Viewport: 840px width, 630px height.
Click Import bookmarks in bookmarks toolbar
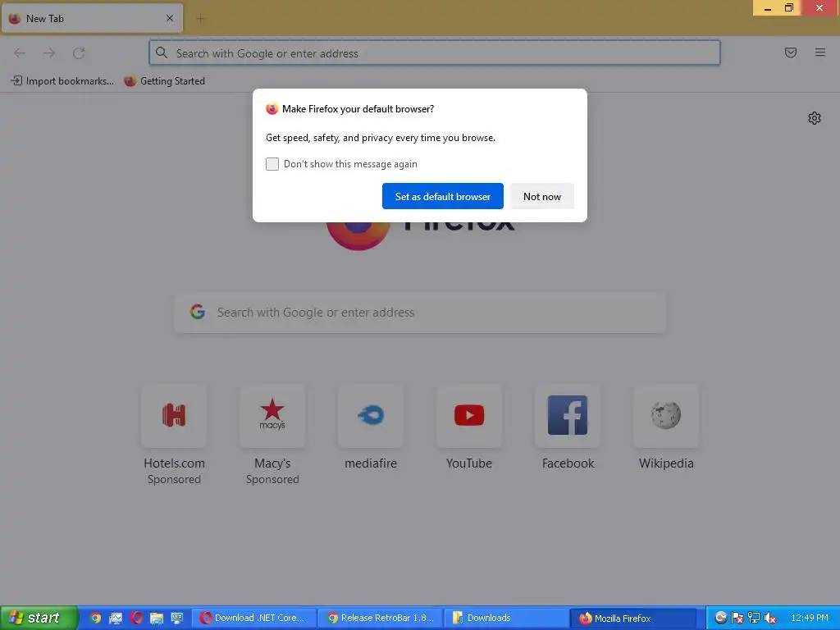(x=62, y=81)
